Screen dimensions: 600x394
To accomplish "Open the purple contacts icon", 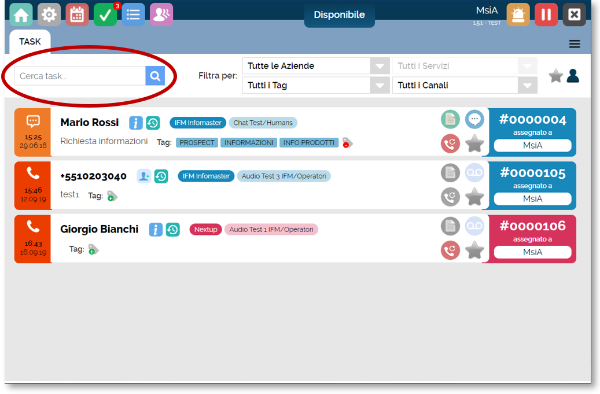I will coord(161,15).
